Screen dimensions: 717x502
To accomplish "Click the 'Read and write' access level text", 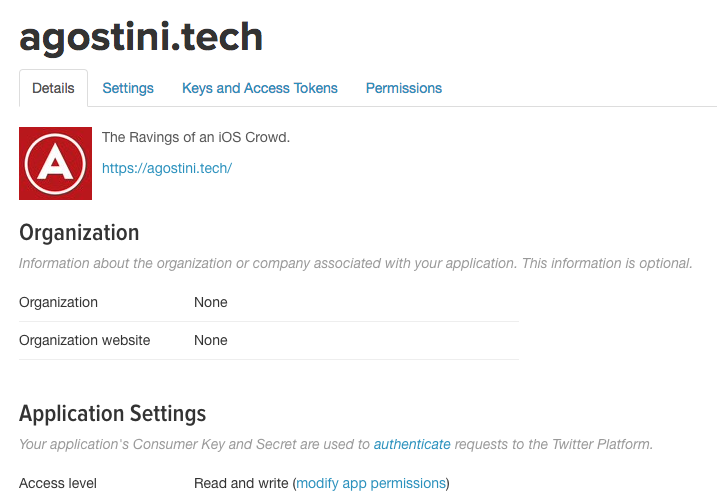I will (240, 483).
